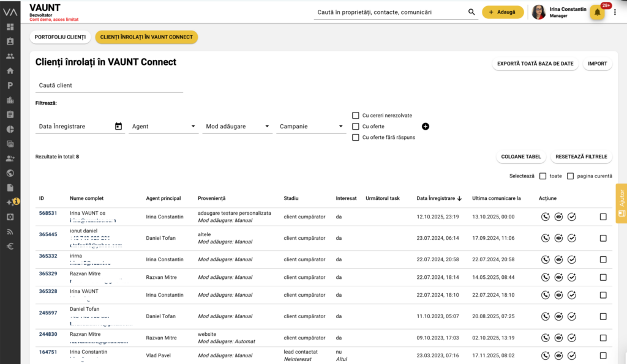
Task: Click the checkmark task icon for client 365332
Action: pyautogui.click(x=572, y=259)
